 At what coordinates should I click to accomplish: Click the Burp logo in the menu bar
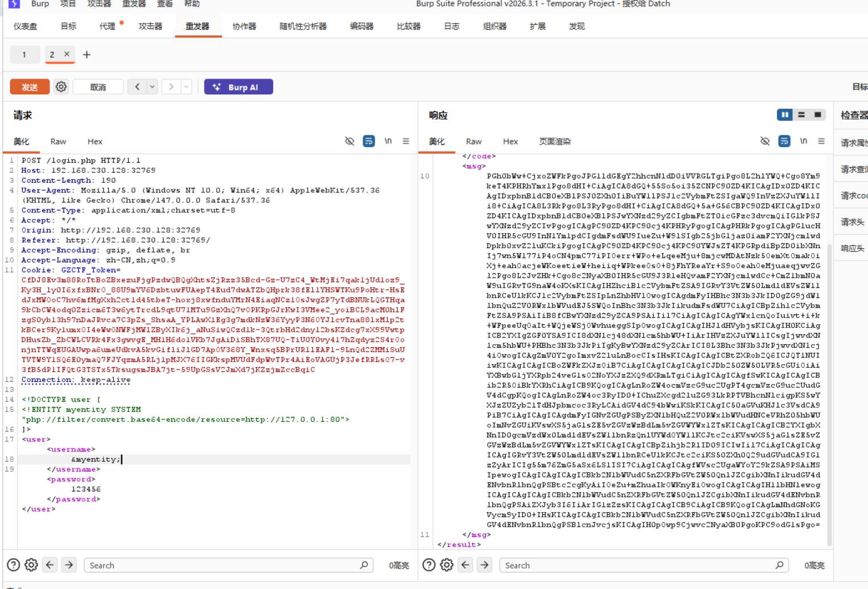14,3
